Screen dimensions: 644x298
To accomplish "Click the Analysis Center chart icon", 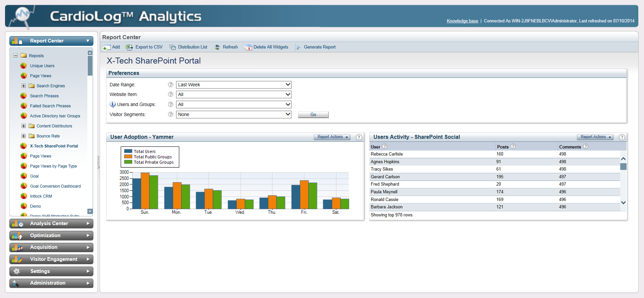I will (17, 223).
